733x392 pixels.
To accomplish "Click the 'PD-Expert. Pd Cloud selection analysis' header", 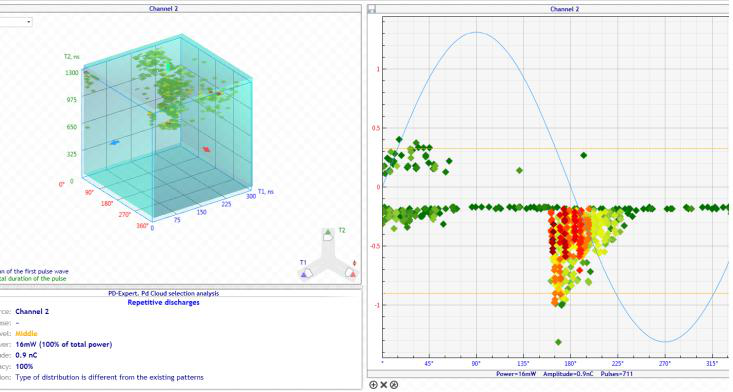I will 163,293.
